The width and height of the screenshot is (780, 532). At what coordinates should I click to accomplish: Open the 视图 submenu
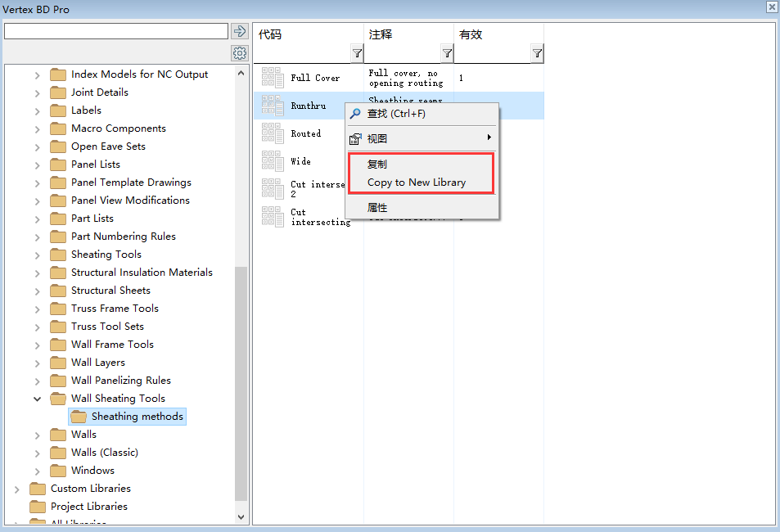pyautogui.click(x=422, y=139)
